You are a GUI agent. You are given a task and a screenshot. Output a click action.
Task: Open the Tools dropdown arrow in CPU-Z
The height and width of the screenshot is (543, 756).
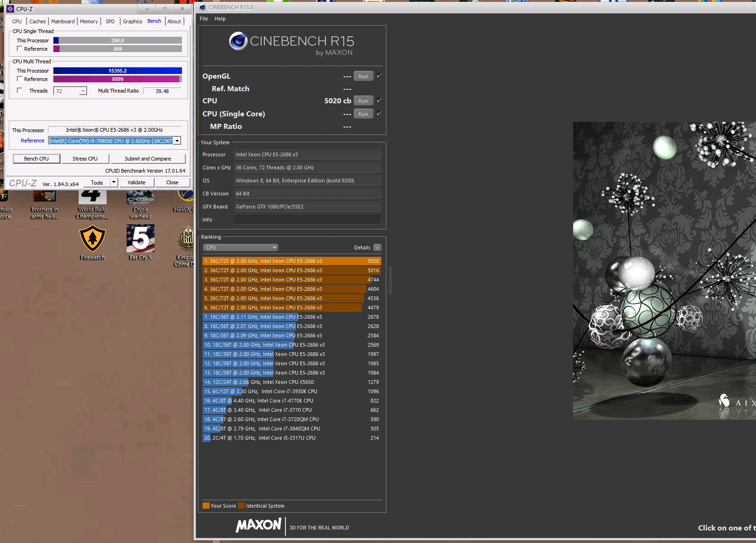click(114, 182)
